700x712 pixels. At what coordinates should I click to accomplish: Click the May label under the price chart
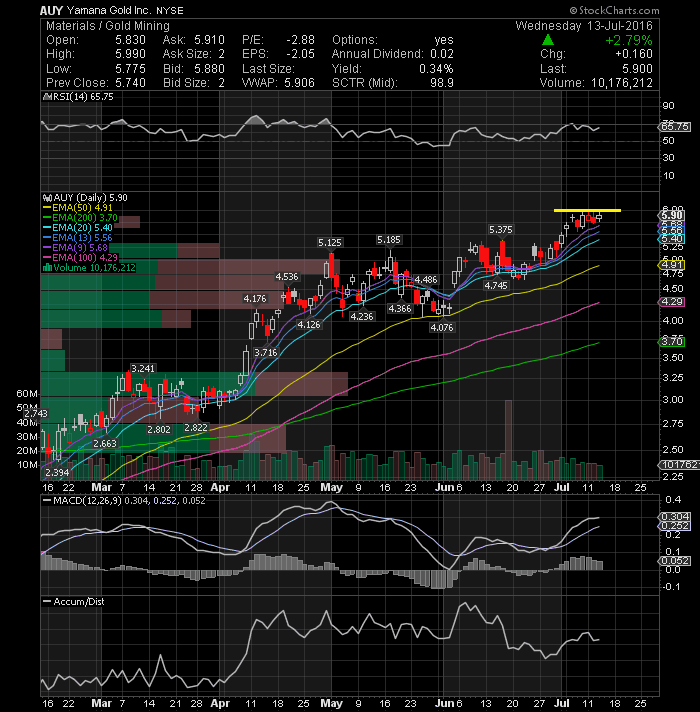tap(331, 487)
